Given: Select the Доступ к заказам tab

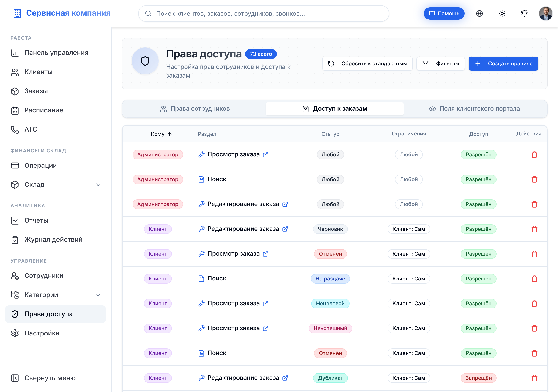Looking at the screenshot, I should [335, 109].
